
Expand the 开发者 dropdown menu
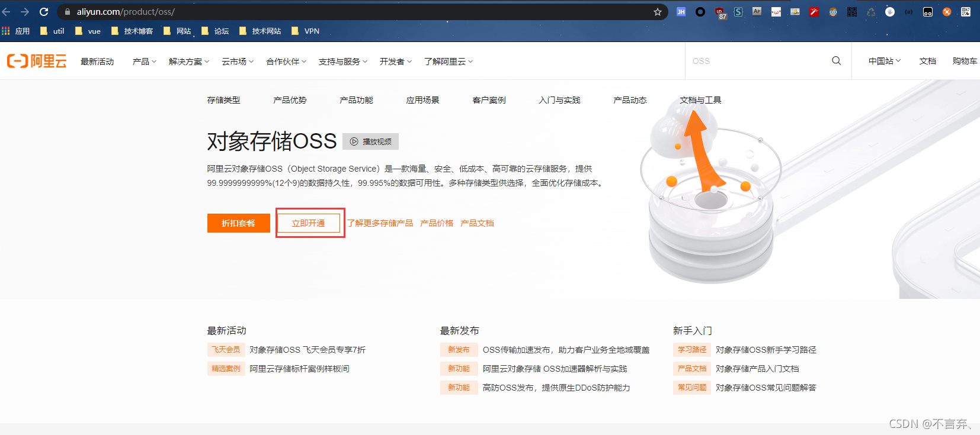point(396,62)
